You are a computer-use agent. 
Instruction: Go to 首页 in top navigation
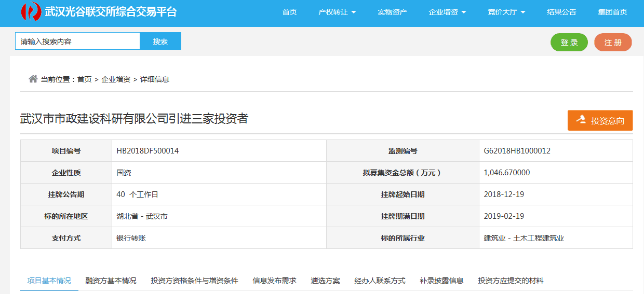[x=289, y=12]
